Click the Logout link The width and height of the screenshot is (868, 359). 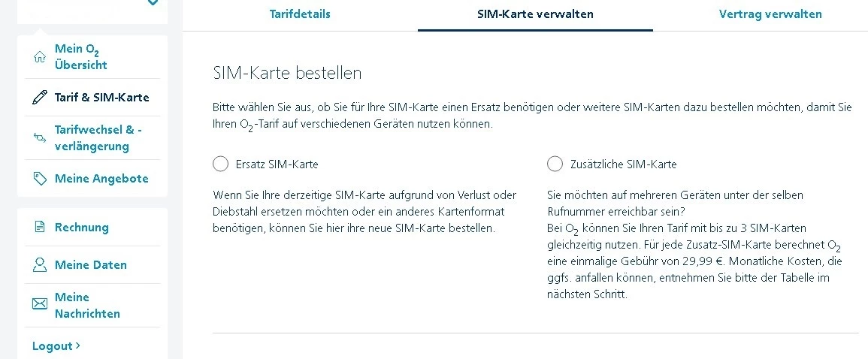tap(52, 346)
